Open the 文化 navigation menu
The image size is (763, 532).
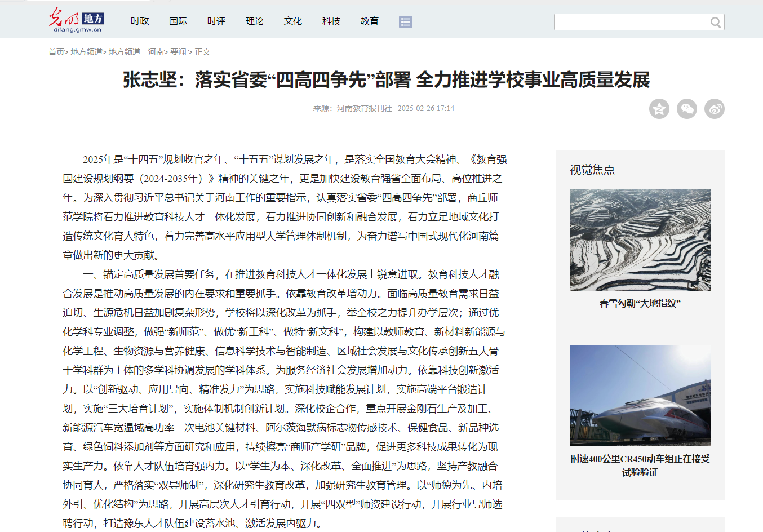293,21
